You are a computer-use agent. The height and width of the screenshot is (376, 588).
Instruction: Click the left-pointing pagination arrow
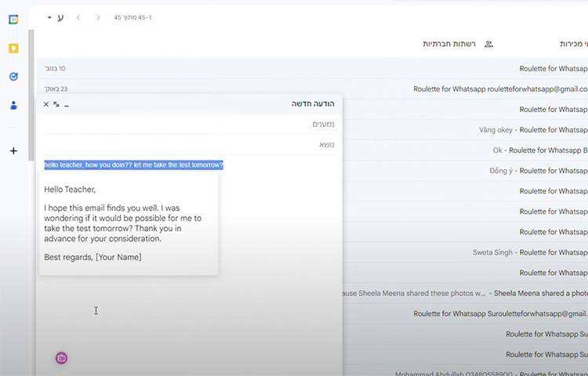tap(78, 17)
